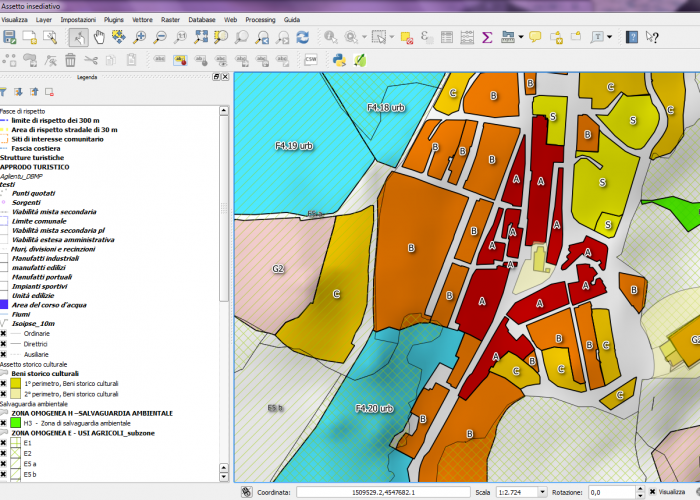
Task: Zoom to native 1:1 resolution
Action: pyautogui.click(x=180, y=37)
